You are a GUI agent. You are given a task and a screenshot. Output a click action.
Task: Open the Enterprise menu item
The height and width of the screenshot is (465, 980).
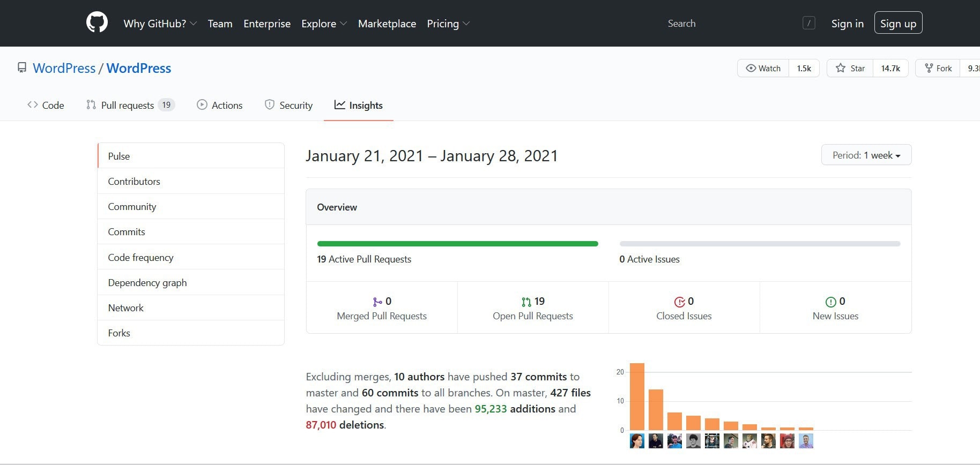pos(267,24)
